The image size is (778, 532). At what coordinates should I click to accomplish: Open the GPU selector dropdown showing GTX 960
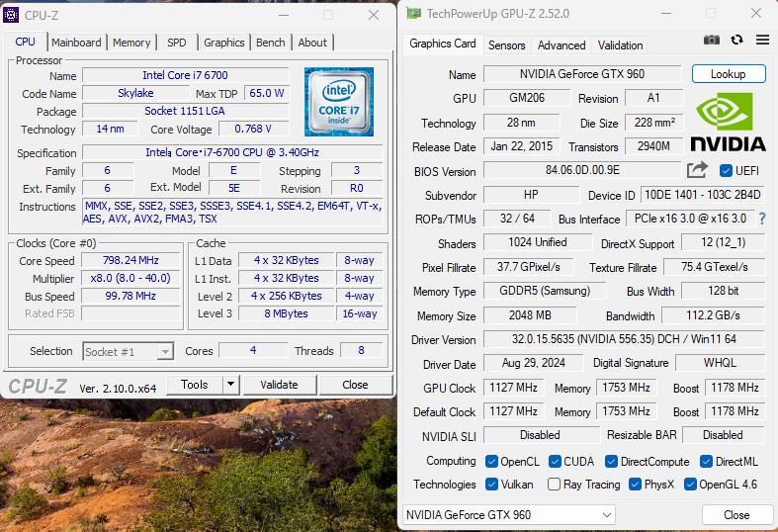pyautogui.click(x=509, y=514)
